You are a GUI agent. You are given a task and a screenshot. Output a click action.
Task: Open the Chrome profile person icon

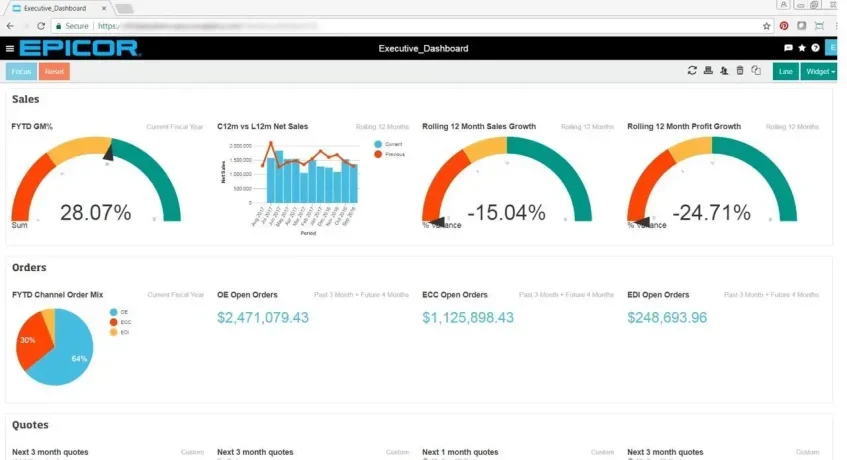pos(783,5)
